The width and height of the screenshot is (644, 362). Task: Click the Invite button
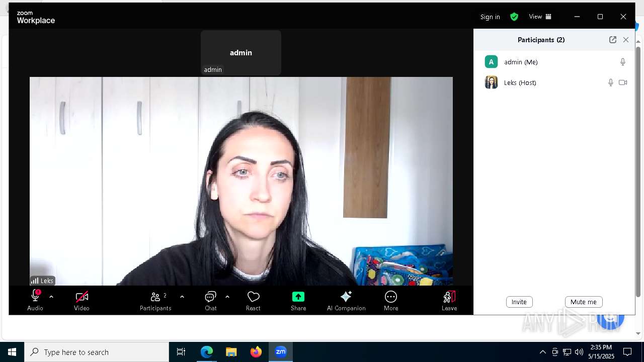[519, 302]
